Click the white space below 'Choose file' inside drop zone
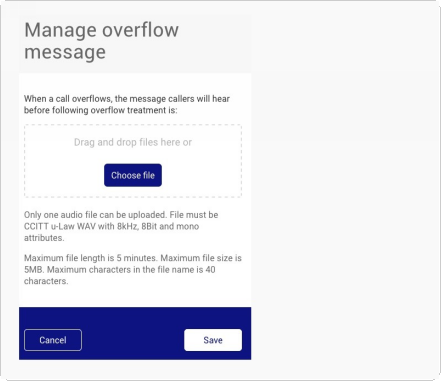This screenshot has width=445, height=381. pyautogui.click(x=133, y=192)
